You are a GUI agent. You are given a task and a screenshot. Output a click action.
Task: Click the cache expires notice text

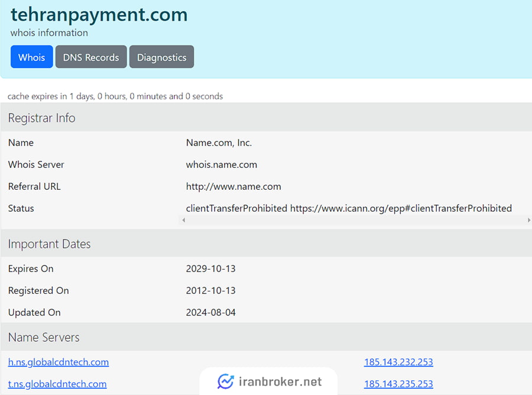point(115,96)
